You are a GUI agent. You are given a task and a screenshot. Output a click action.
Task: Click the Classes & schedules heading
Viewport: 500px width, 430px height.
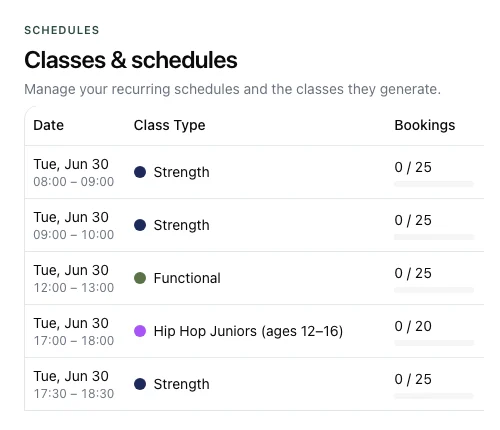pyautogui.click(x=131, y=60)
